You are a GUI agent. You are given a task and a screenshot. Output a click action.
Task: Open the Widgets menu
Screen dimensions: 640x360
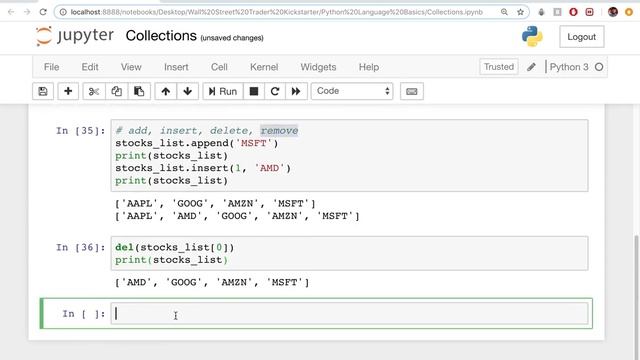(x=318, y=67)
